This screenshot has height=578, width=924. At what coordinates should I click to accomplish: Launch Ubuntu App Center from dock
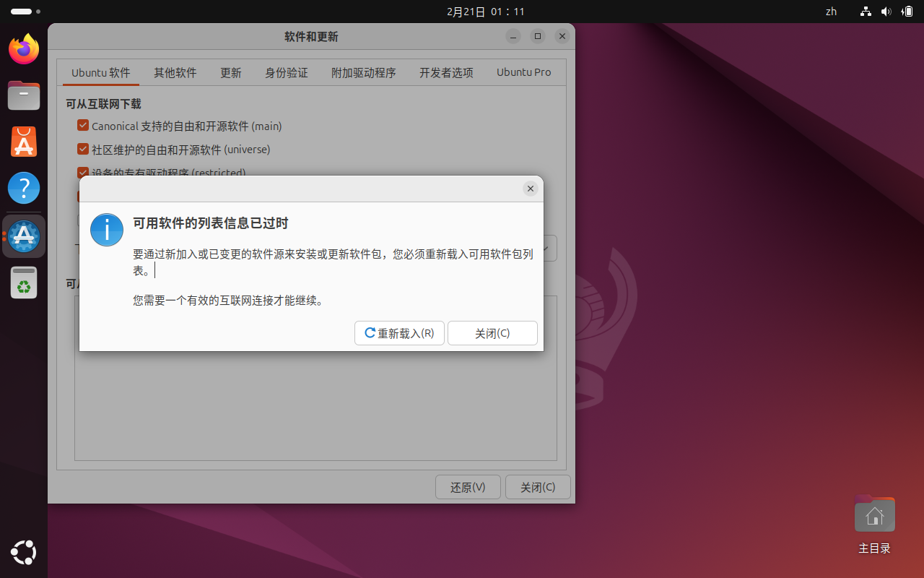tap(24, 142)
